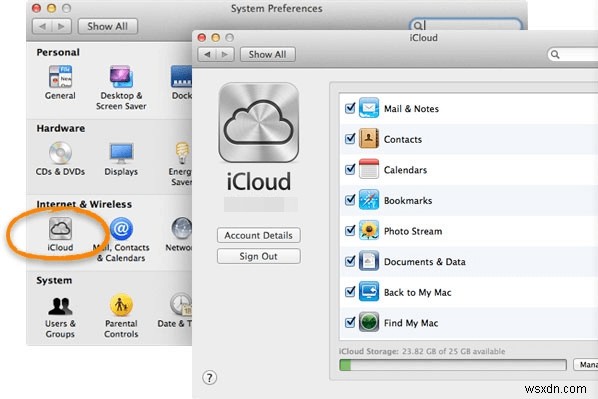Image resolution: width=598 pixels, height=399 pixels.
Task: Disable Documents & Data checkbox
Action: pyautogui.click(x=350, y=261)
